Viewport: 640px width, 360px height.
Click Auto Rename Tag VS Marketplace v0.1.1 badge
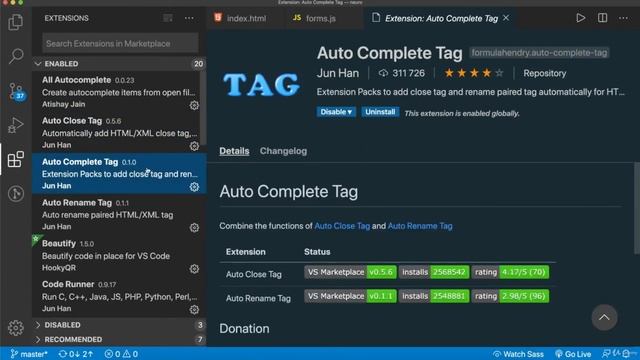pyautogui.click(x=350, y=296)
